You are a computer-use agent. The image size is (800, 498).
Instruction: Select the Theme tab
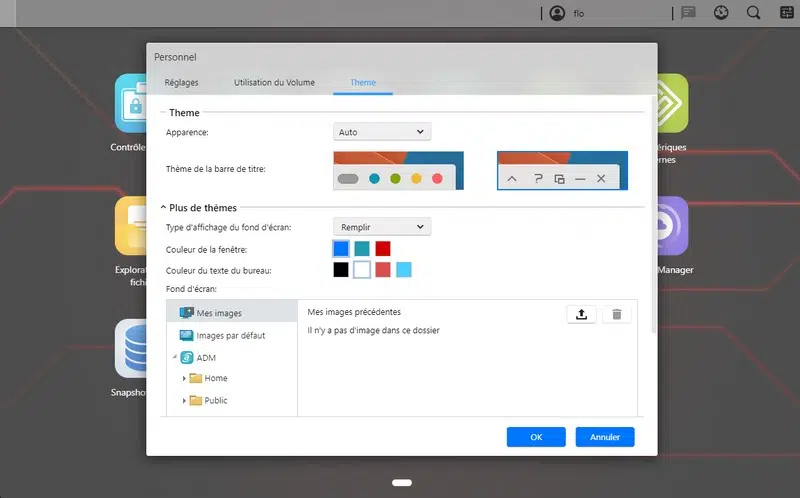[363, 82]
